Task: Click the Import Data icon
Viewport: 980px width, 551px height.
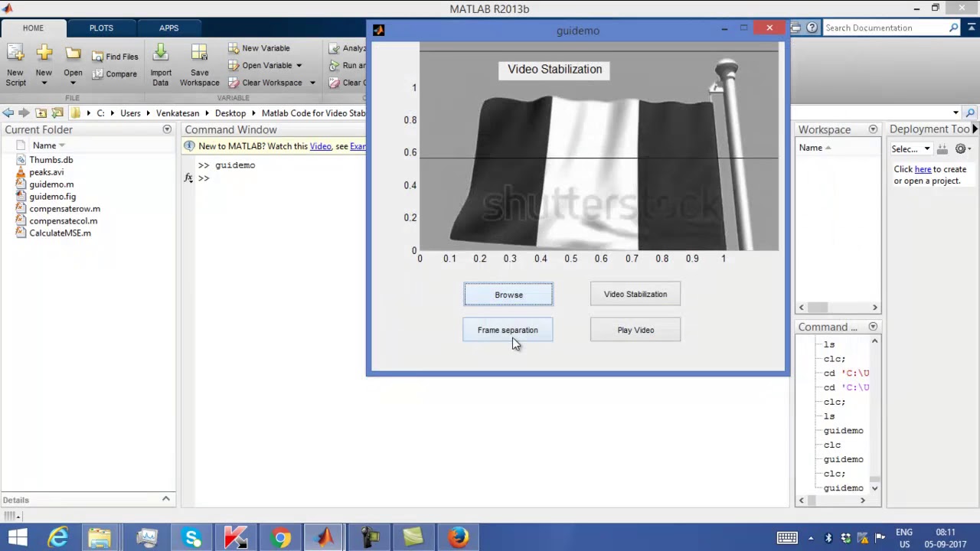Action: point(160,54)
